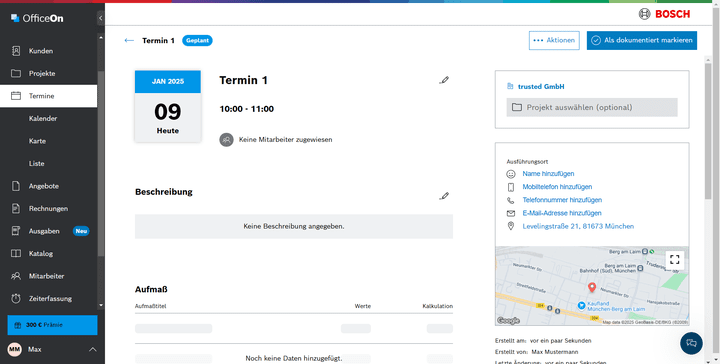The width and height of the screenshot is (720, 364).
Task: Click the Rechnungen invoice icon
Action: point(16,208)
